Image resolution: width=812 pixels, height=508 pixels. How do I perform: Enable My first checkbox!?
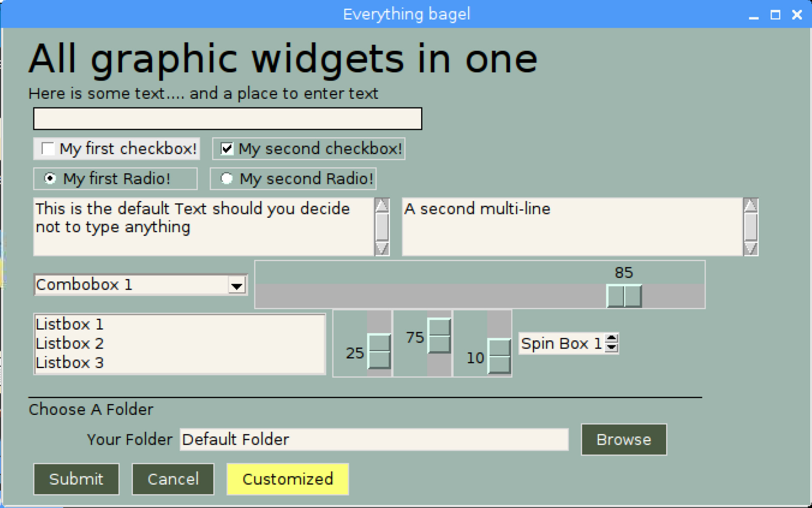pos(47,149)
